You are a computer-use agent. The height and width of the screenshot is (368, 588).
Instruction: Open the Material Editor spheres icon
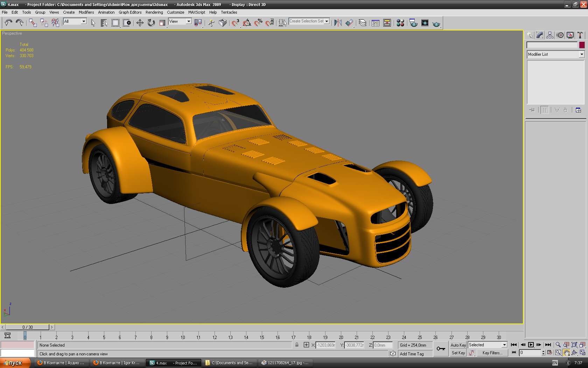click(400, 23)
